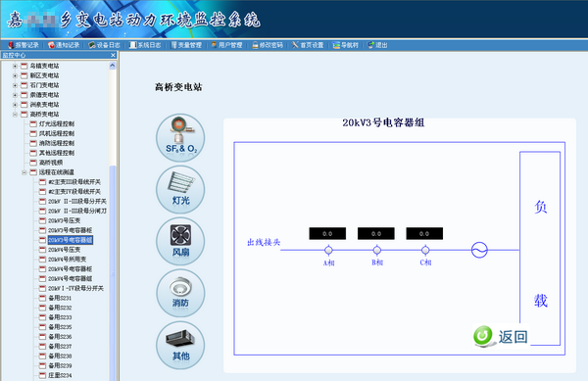588x381 pixels.
Task: Open the 灯光 lighting control icon
Action: (180, 190)
